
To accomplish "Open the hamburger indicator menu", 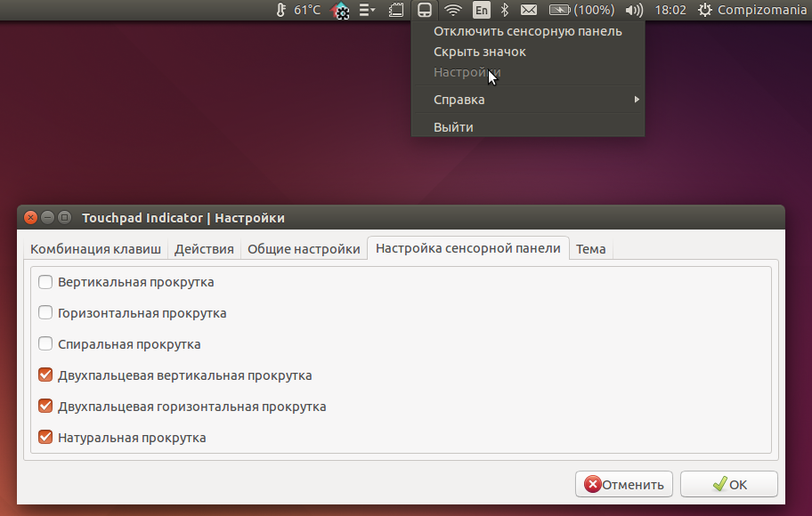I will coord(366,10).
